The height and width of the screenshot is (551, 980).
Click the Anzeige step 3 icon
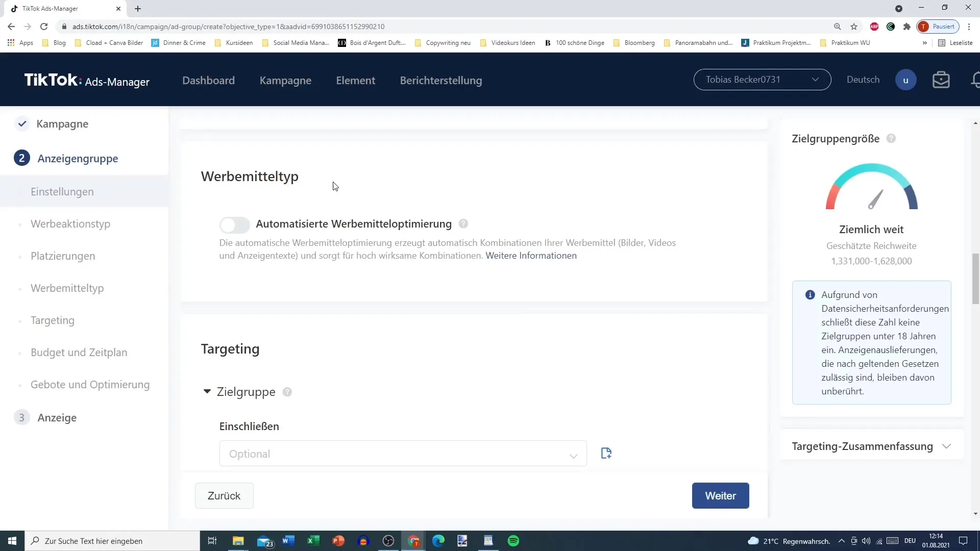point(21,418)
